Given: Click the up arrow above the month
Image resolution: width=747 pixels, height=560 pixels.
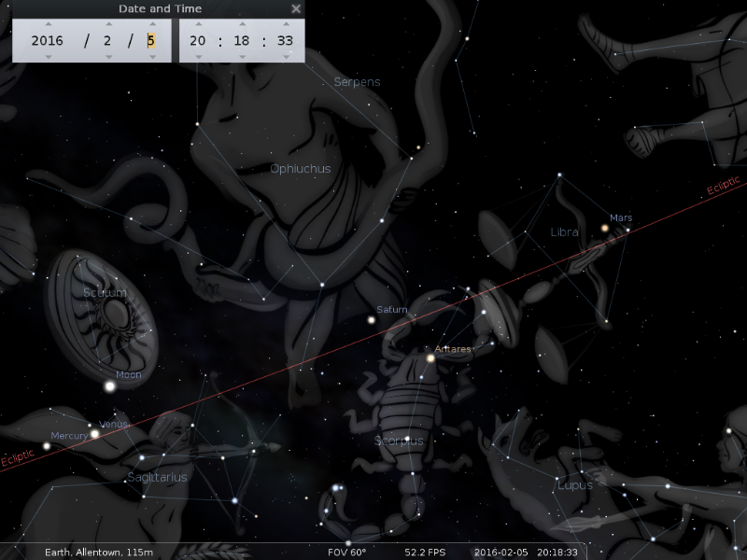Looking at the screenshot, I should 108,23.
